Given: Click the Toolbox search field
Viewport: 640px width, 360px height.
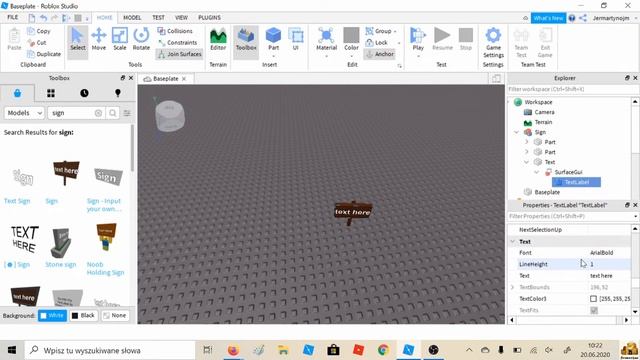Looking at the screenshot, I should tap(70, 113).
